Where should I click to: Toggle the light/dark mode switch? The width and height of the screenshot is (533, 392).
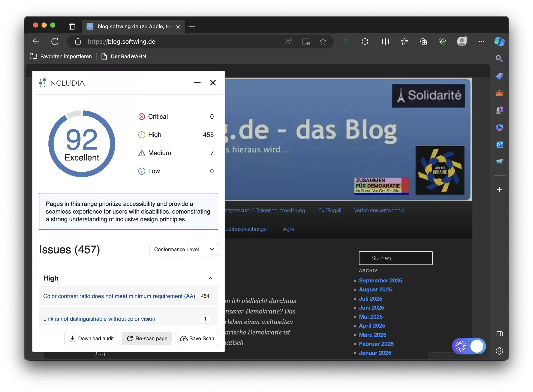(469, 346)
